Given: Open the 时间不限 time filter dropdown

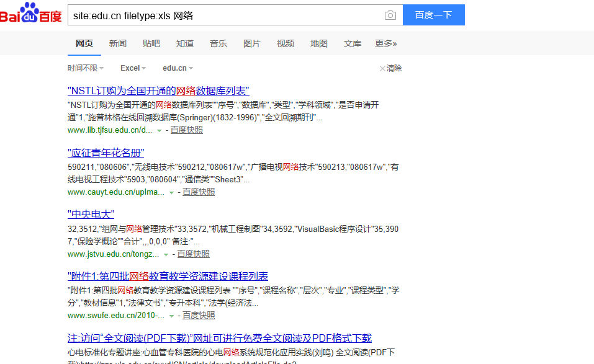Looking at the screenshot, I should click(x=86, y=68).
